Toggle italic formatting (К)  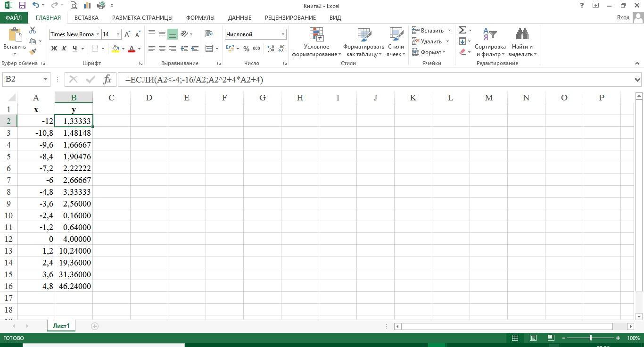point(64,49)
